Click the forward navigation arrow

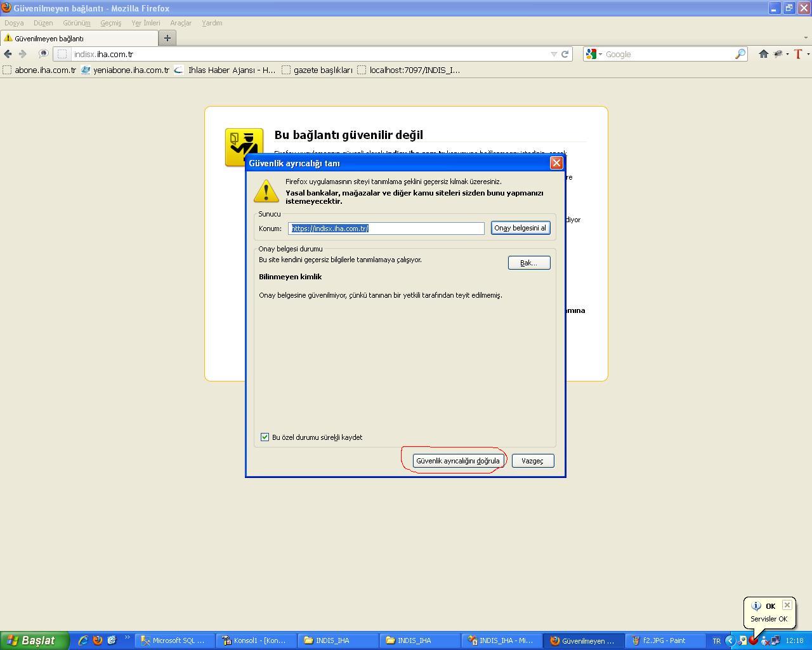pos(22,54)
